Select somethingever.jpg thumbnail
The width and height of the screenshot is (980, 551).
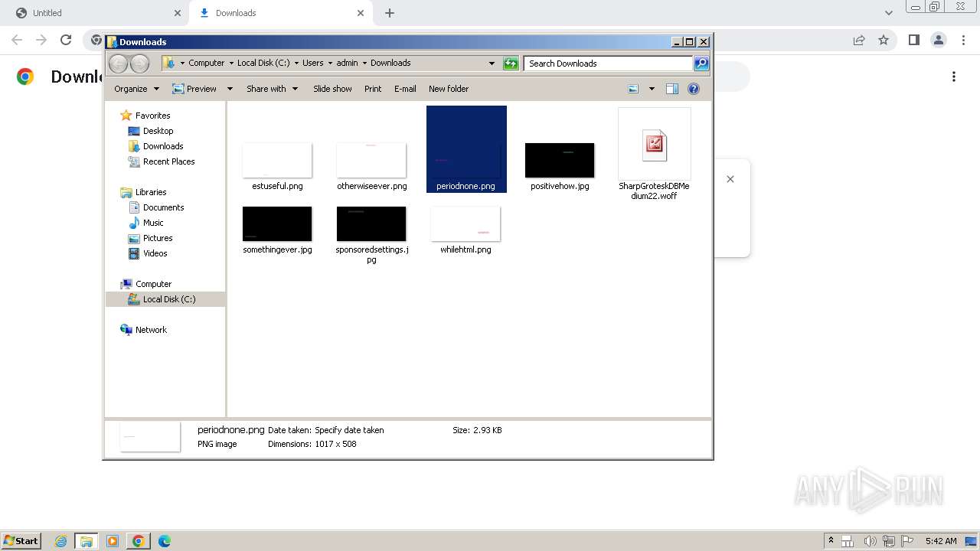[x=277, y=224]
